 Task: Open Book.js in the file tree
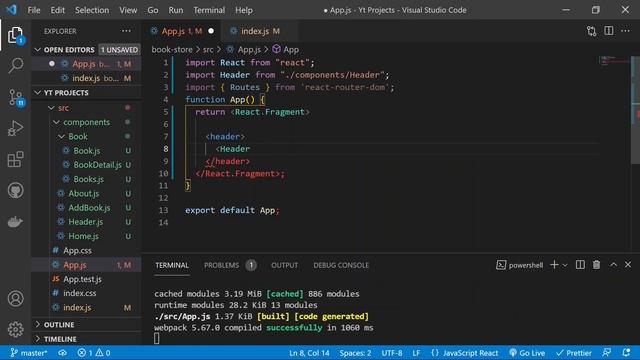(87, 151)
